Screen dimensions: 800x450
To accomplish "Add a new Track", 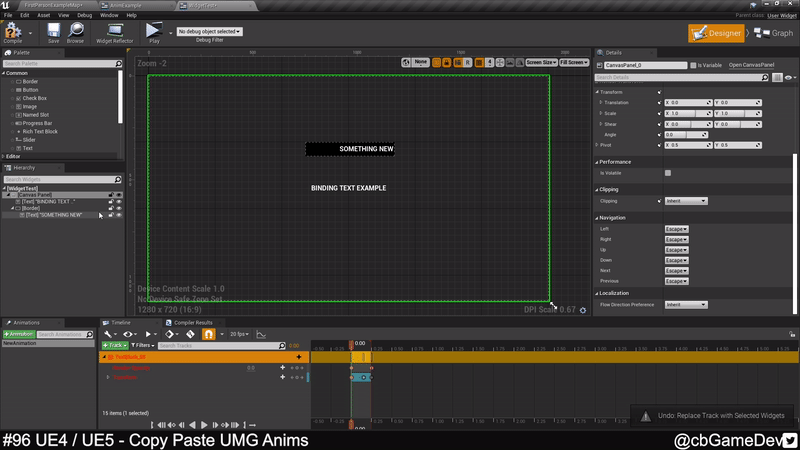I will (115, 345).
